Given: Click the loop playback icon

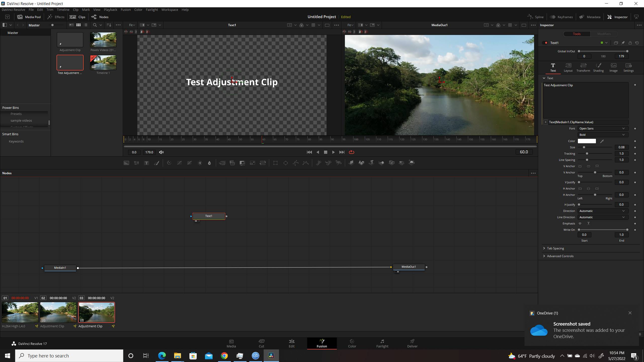Looking at the screenshot, I should click(352, 152).
